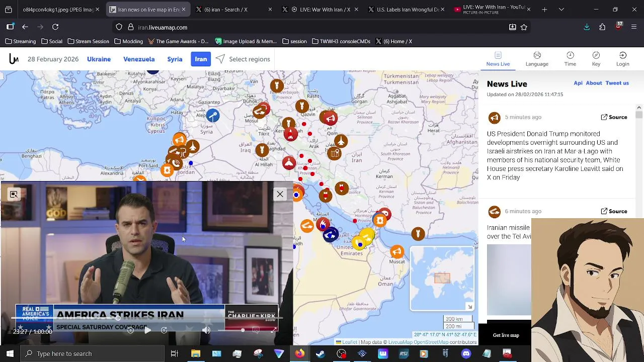Open the list-all-tabs chevron dropdown
Image resolution: width=644 pixels, height=362 pixels.
pos(561,10)
